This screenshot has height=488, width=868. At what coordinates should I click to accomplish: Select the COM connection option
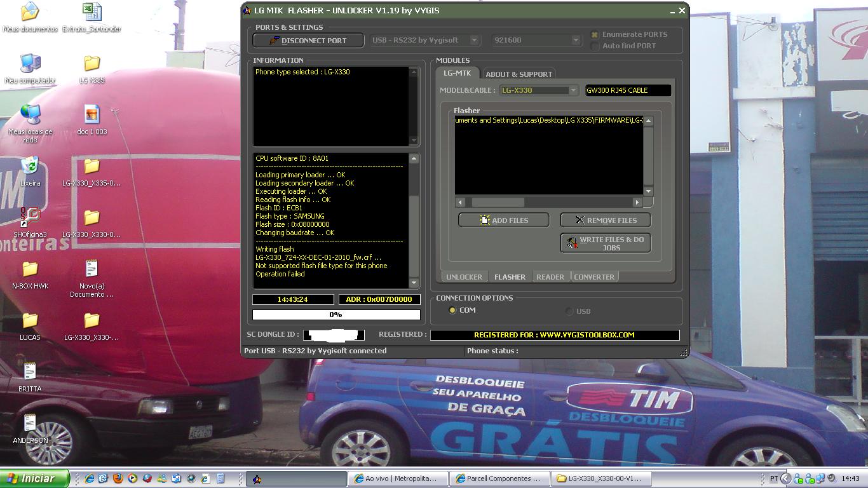coord(452,310)
